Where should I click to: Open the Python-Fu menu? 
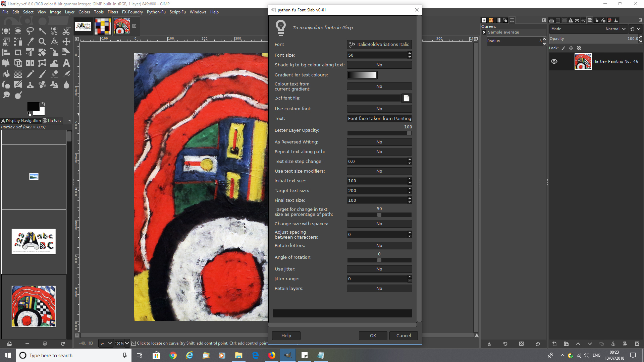tap(156, 12)
